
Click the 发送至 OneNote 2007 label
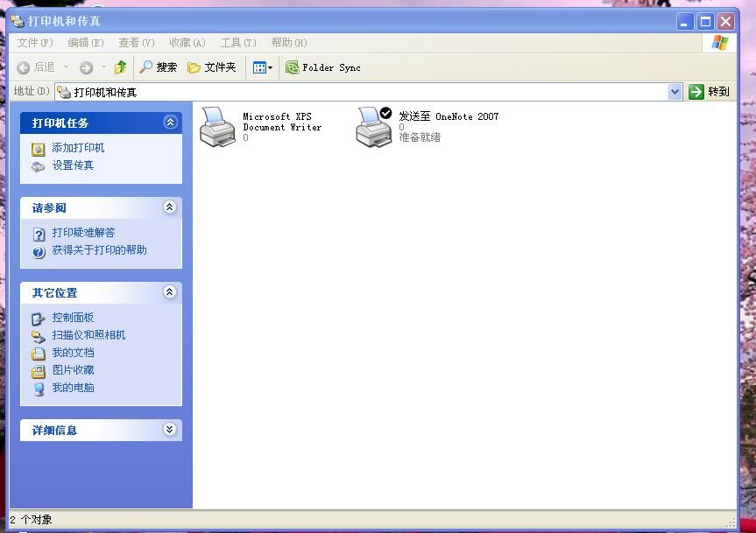point(449,116)
